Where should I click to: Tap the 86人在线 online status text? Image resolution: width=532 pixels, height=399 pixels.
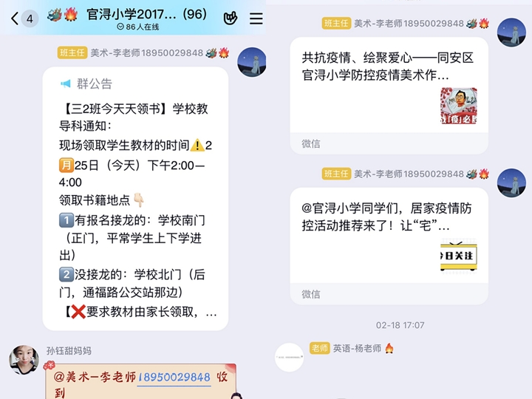tap(138, 27)
